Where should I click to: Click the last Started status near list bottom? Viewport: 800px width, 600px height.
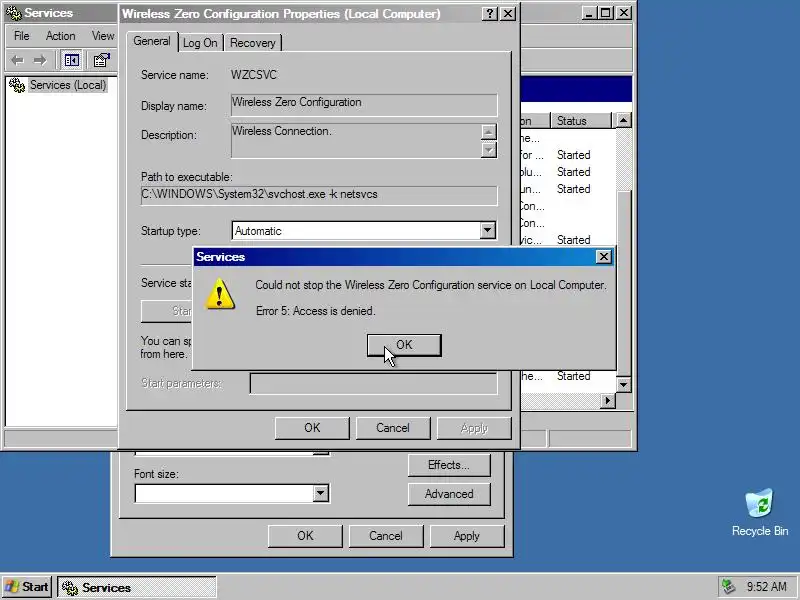click(x=573, y=376)
